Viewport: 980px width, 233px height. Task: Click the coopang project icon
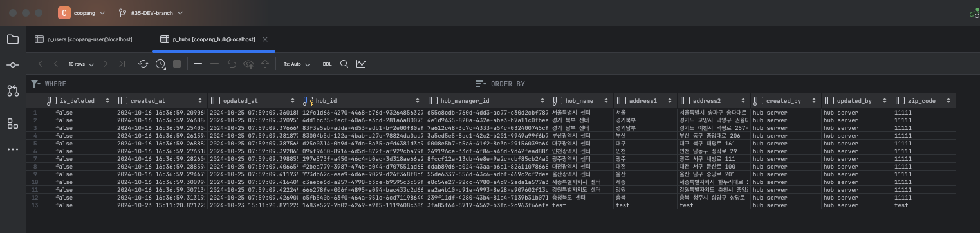pyautogui.click(x=64, y=13)
